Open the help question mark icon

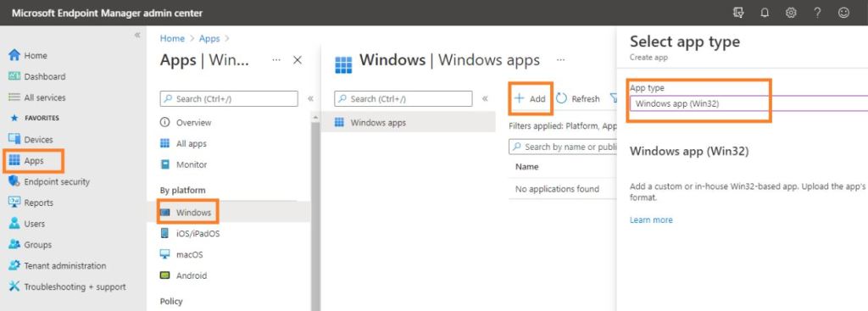coord(817,13)
